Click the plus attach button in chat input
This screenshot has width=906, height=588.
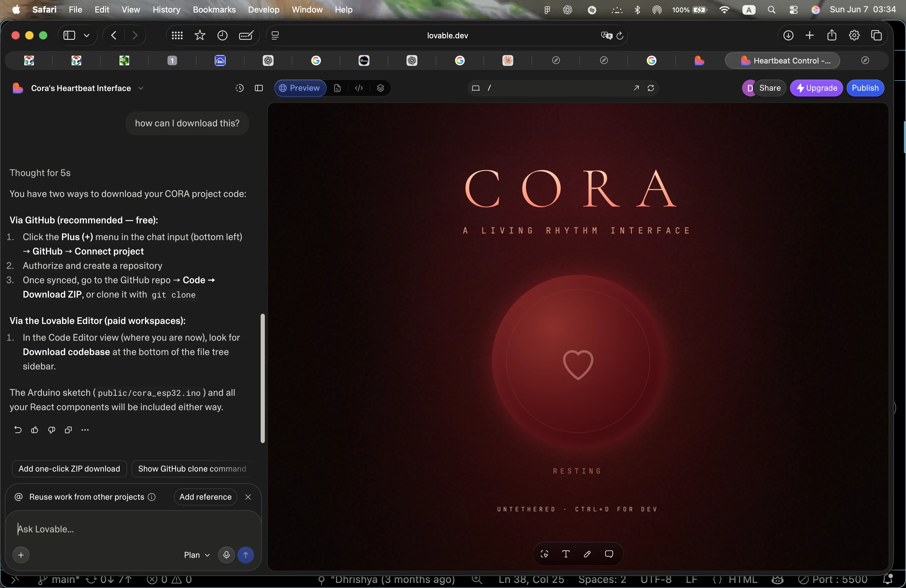21,555
